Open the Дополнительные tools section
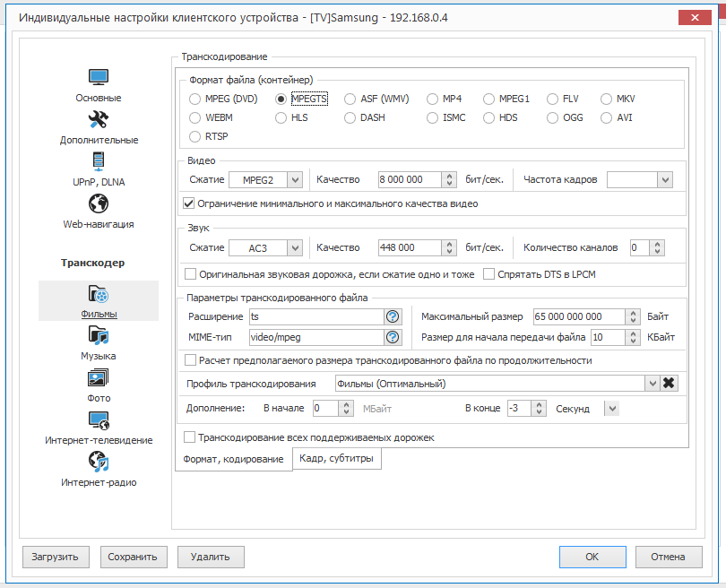 coord(98,127)
